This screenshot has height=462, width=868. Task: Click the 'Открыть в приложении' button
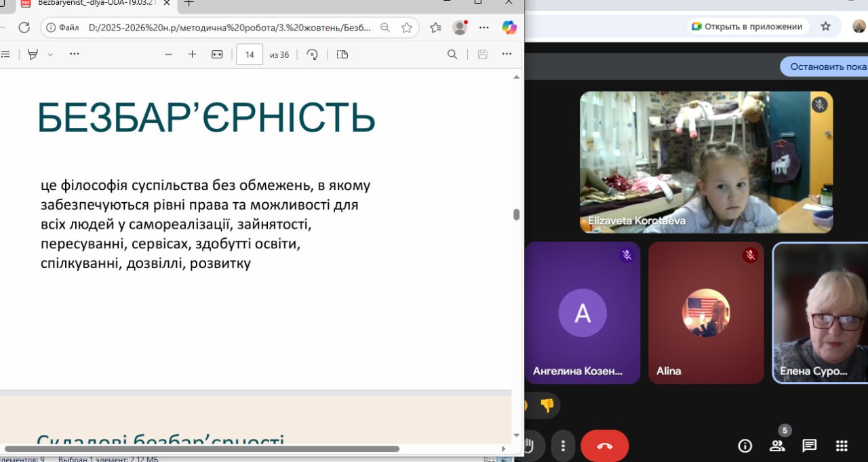point(746,26)
